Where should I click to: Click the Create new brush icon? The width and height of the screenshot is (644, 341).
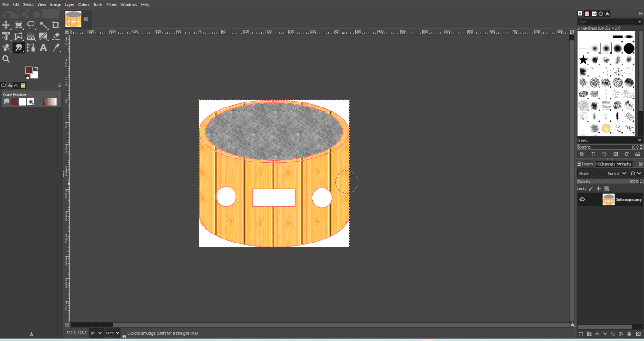[x=593, y=154]
